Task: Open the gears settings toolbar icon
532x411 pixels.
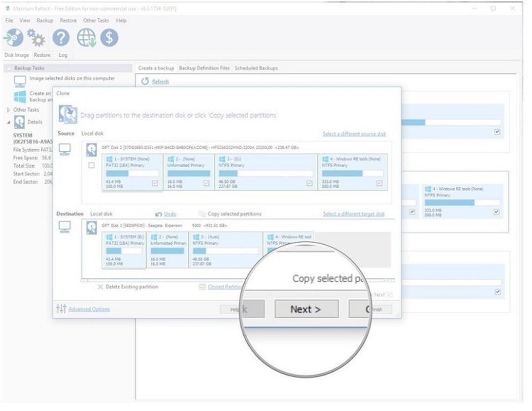Action: pyautogui.click(x=36, y=37)
